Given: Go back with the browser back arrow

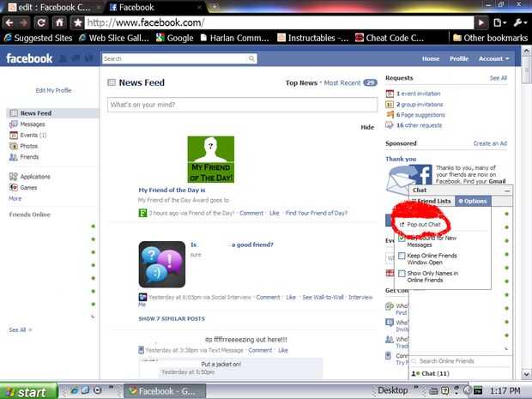Looking at the screenshot, I should tap(9, 22).
